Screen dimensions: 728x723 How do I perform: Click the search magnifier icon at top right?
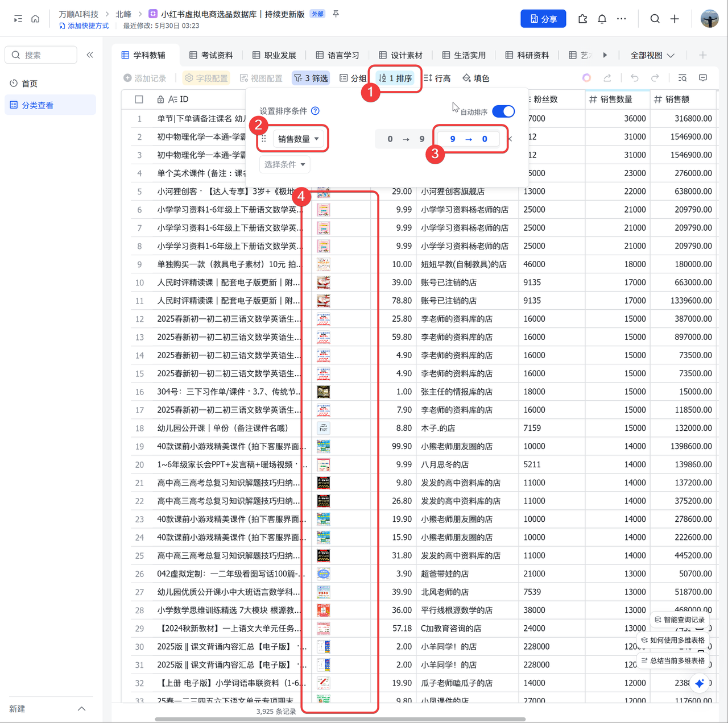pos(655,19)
